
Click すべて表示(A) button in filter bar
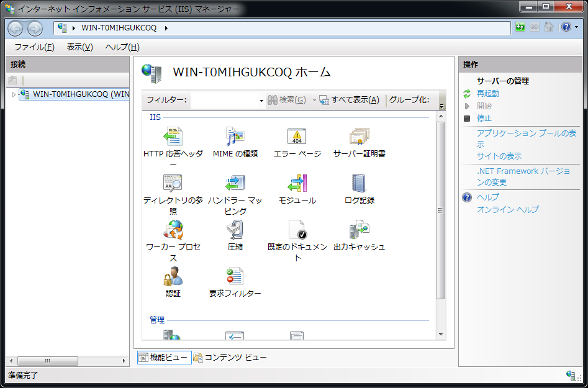click(x=349, y=101)
